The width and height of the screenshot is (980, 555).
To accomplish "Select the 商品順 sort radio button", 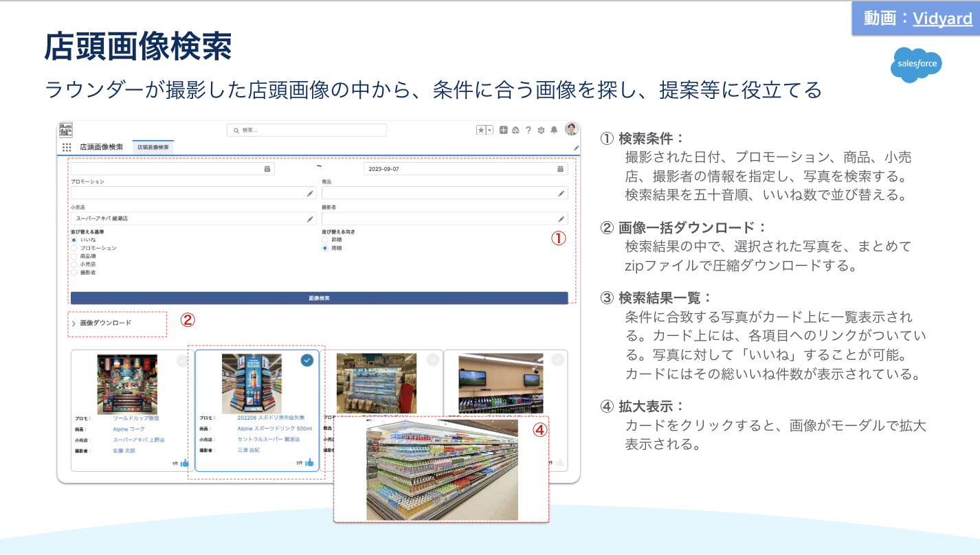I will pos(74,256).
